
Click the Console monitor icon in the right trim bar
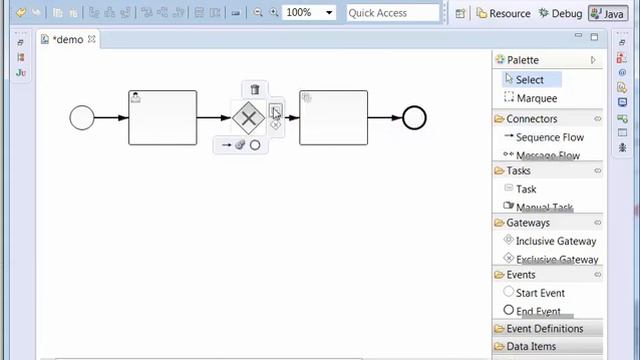tap(622, 102)
